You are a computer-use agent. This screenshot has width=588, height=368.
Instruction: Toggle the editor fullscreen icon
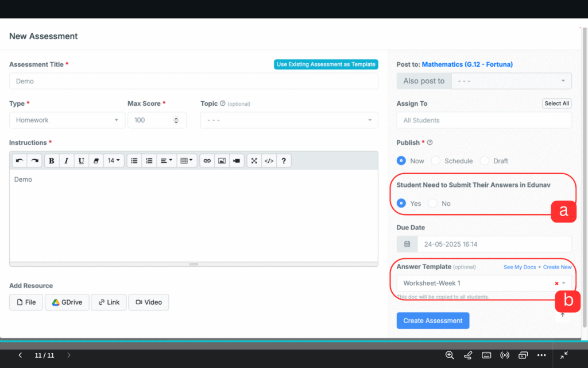[x=254, y=161]
